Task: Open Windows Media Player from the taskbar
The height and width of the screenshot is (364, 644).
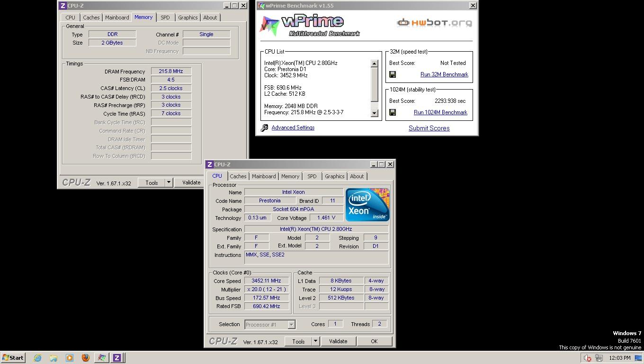Action: tap(70, 358)
